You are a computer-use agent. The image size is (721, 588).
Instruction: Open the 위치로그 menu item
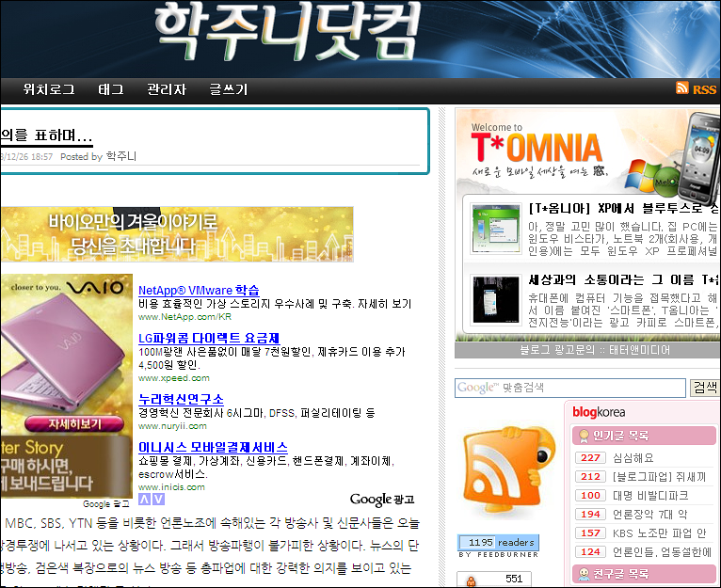tap(49, 89)
